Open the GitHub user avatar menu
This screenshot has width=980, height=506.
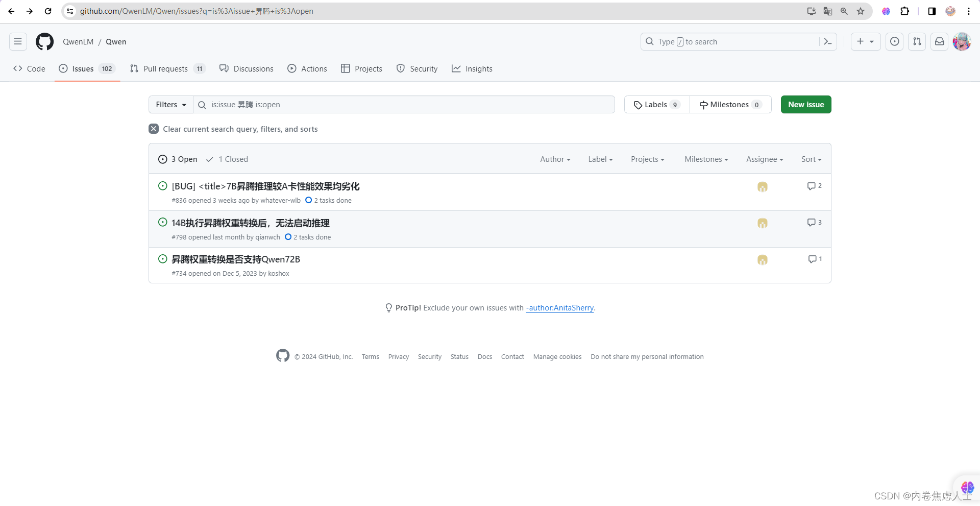pos(962,42)
